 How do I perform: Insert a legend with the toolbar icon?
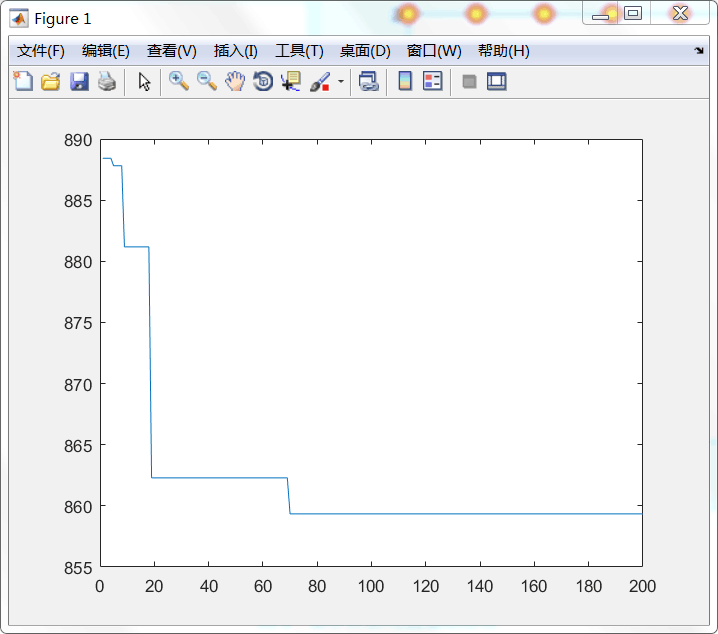pyautogui.click(x=432, y=82)
